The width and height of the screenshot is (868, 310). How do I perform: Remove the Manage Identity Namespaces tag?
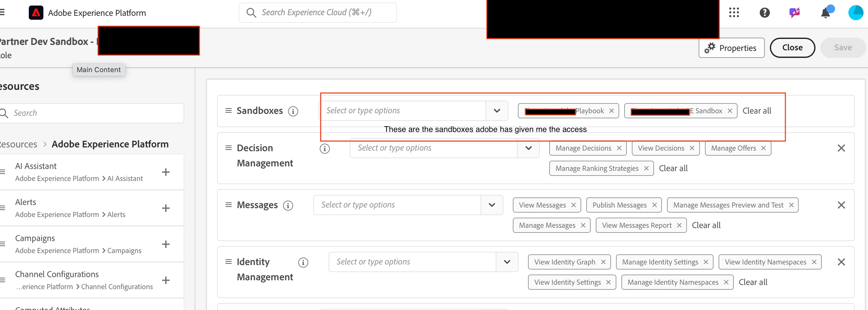pos(726,282)
